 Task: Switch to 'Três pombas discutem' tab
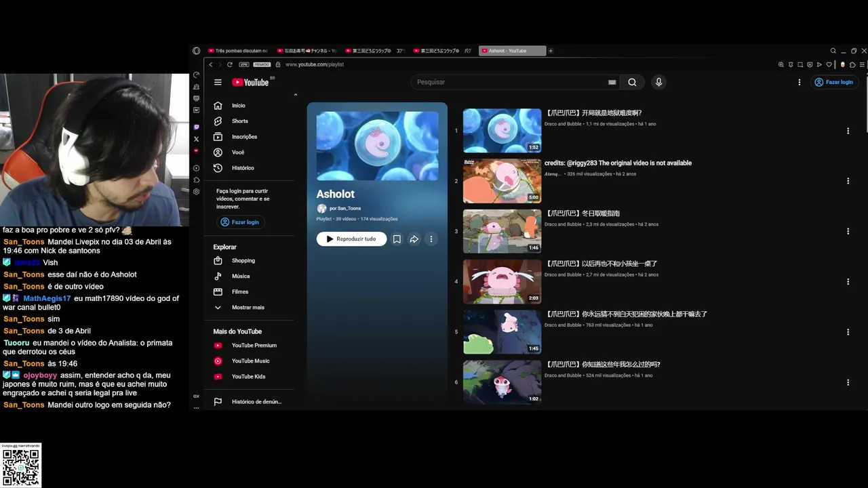238,51
